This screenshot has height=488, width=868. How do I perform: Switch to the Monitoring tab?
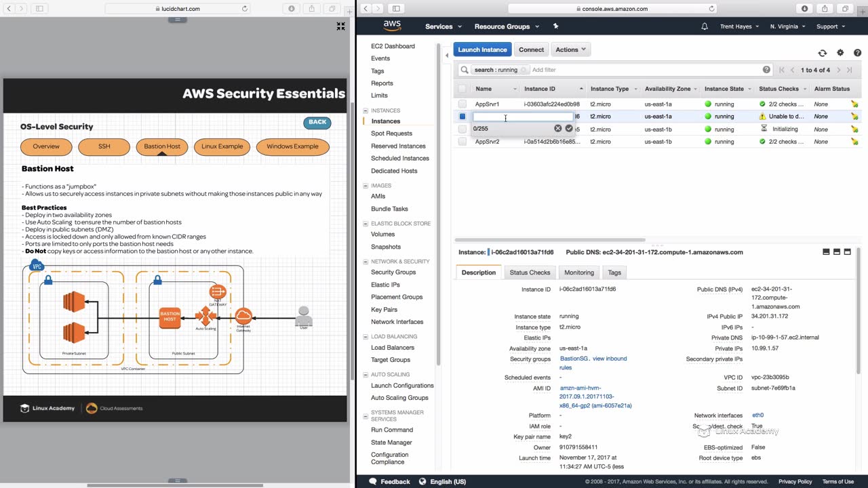point(579,272)
